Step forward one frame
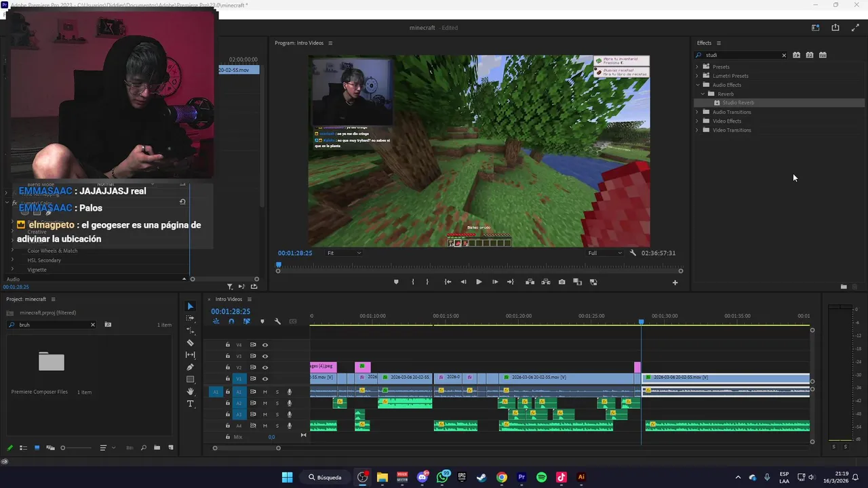The width and height of the screenshot is (868, 488). (495, 282)
